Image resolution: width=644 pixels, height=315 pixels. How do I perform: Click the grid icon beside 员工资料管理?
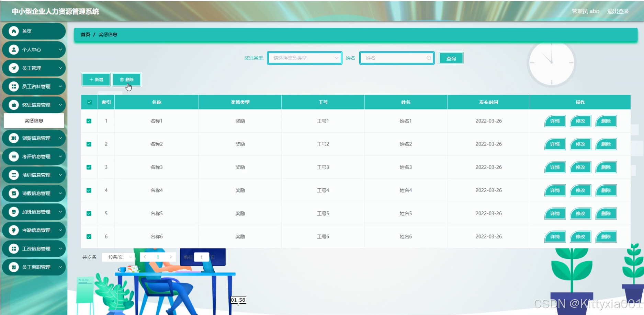pos(14,86)
